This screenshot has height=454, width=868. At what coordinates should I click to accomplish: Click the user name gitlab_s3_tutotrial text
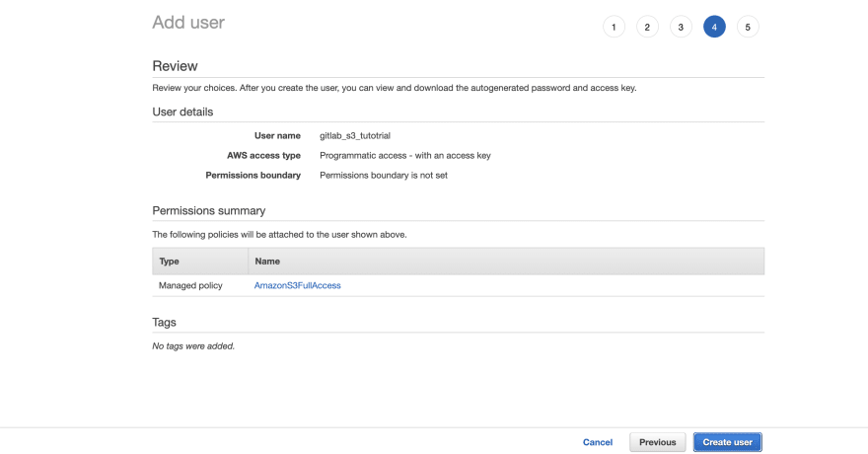click(x=355, y=135)
